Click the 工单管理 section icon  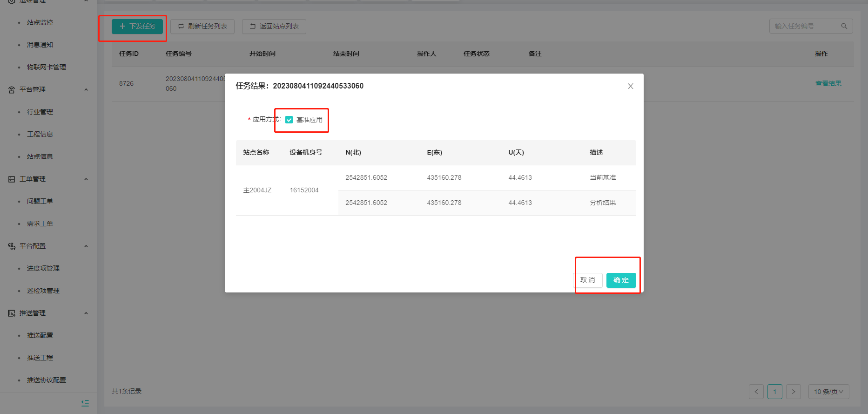coord(12,179)
